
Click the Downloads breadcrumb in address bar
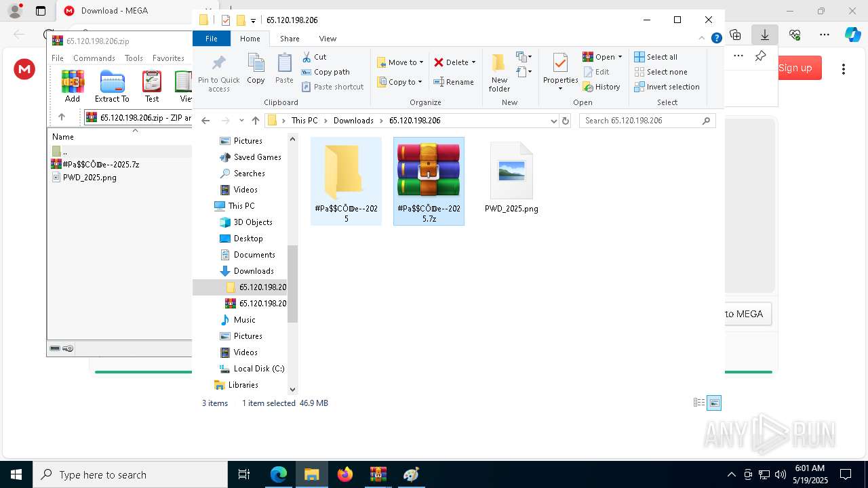pyautogui.click(x=353, y=121)
